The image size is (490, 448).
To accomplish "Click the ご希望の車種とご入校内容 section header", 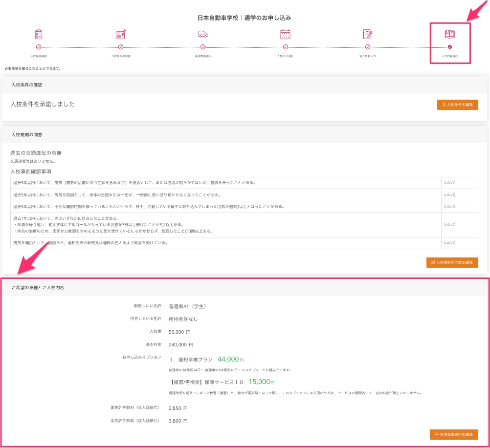I will click(x=38, y=288).
